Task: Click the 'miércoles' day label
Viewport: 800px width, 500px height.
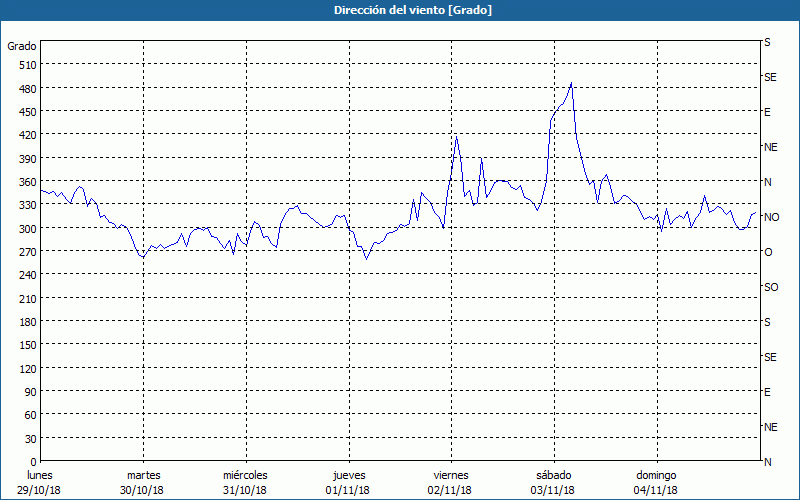Action: (x=245, y=476)
